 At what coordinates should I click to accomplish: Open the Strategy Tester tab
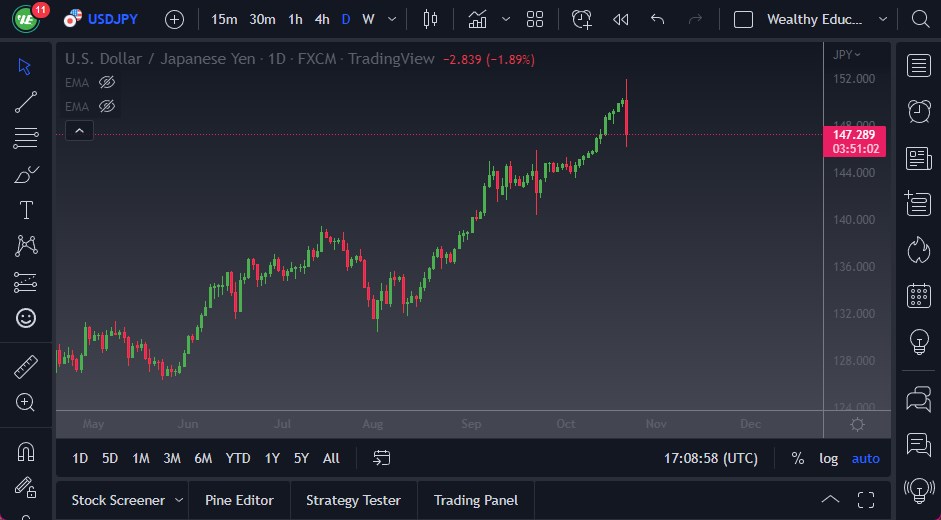(x=353, y=500)
